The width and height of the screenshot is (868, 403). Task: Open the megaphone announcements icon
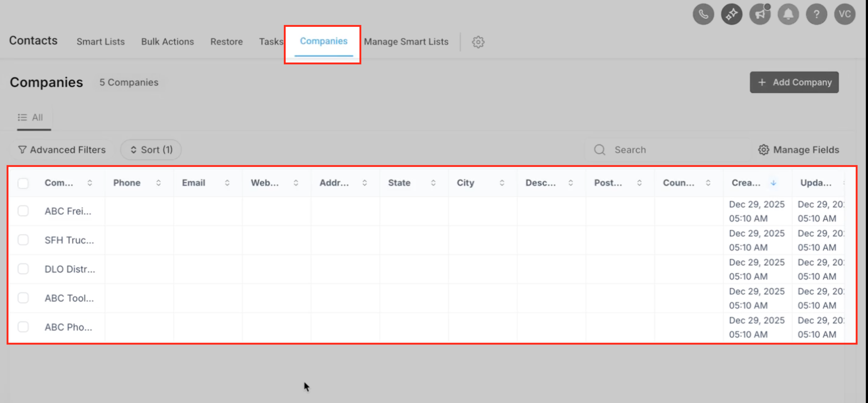[x=760, y=14]
